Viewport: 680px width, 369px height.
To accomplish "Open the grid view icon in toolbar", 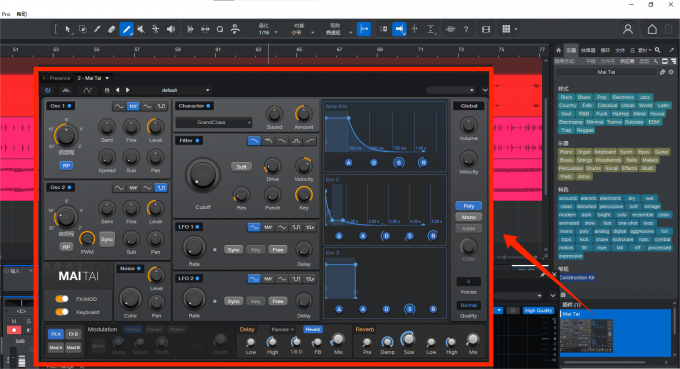I will (x=506, y=29).
